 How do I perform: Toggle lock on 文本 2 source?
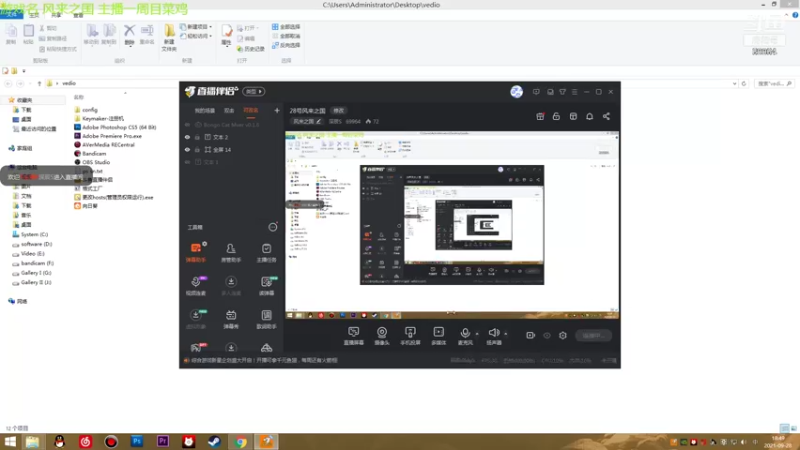(197, 137)
